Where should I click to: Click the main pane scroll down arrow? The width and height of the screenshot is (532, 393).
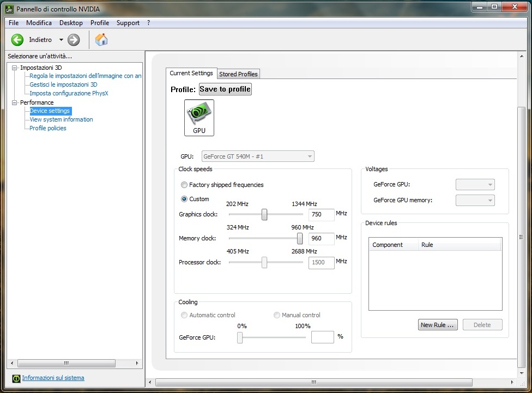[522, 373]
